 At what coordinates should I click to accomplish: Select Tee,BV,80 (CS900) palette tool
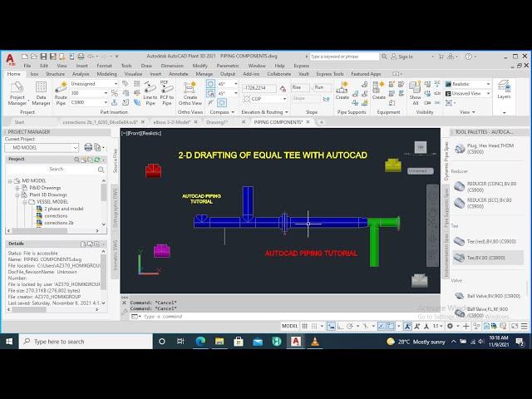click(x=488, y=258)
